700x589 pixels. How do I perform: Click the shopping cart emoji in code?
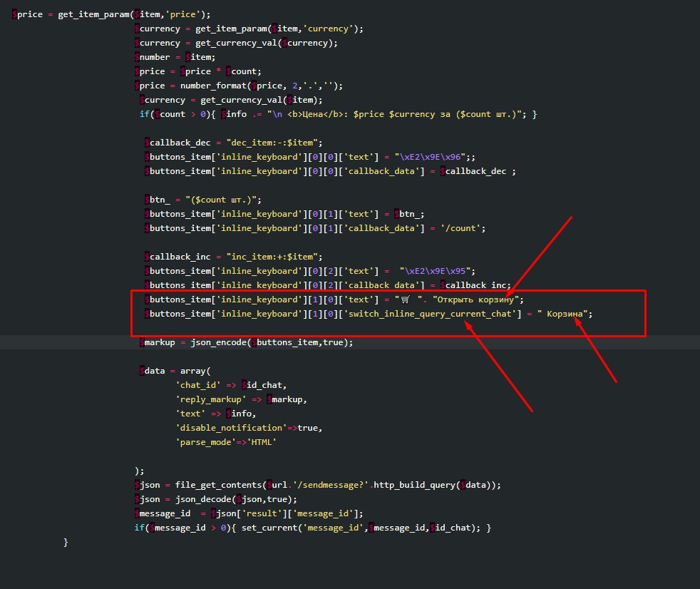pyautogui.click(x=405, y=299)
